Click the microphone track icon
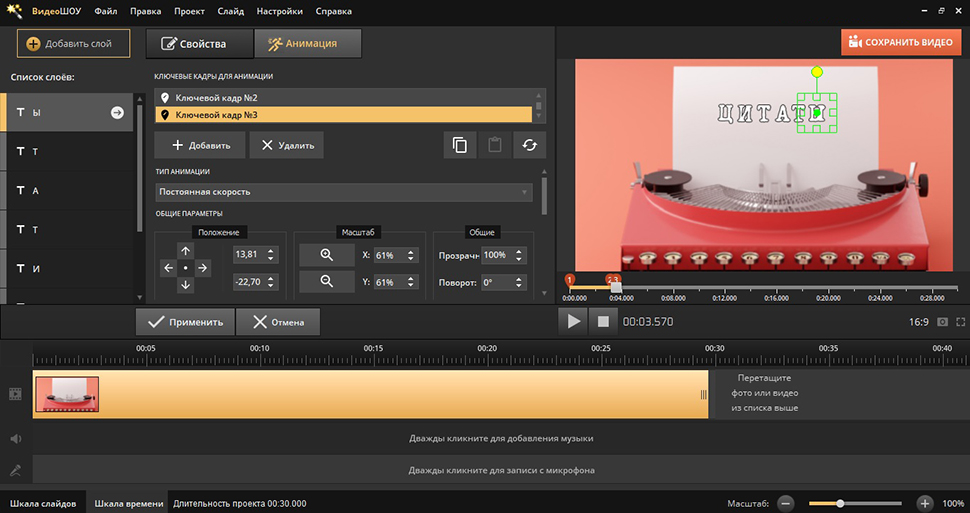The image size is (970, 513). [x=15, y=470]
